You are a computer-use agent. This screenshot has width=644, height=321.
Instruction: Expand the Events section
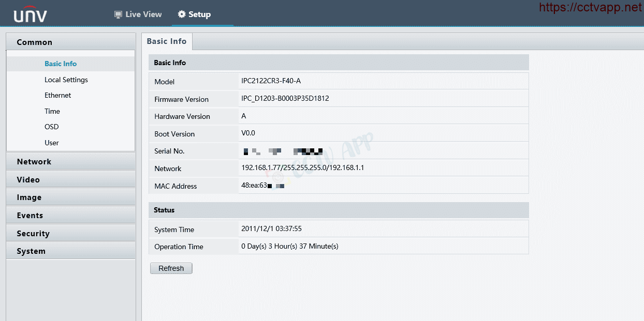tap(30, 216)
